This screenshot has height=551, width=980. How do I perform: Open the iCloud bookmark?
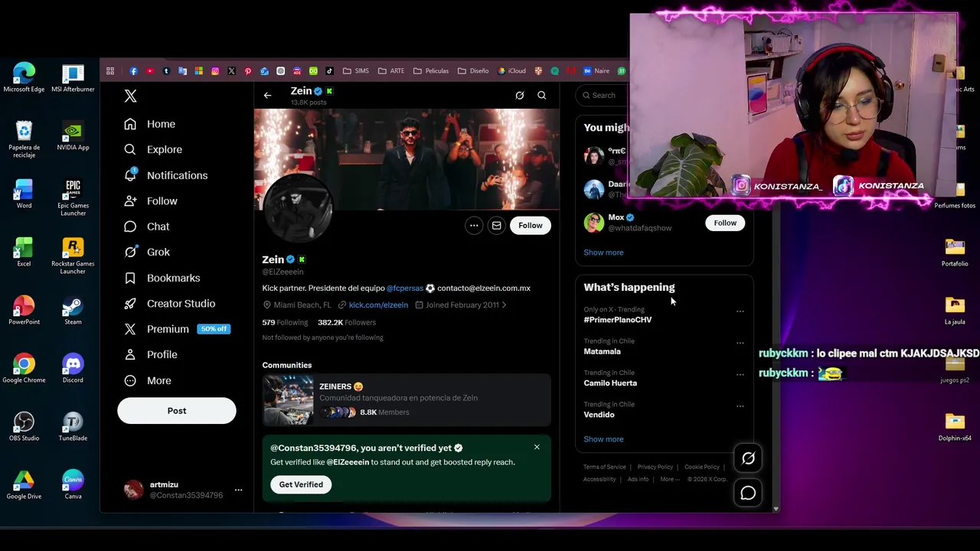coord(512,71)
